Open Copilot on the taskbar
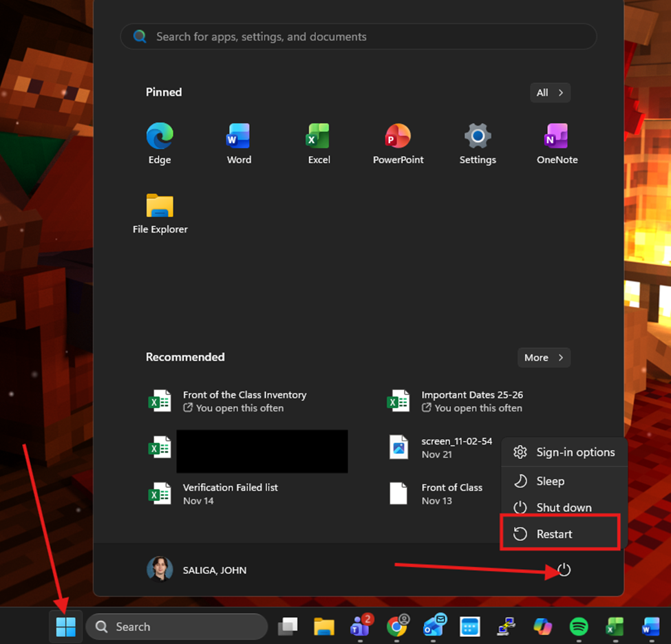Viewport: 671px width, 644px height. (x=542, y=627)
